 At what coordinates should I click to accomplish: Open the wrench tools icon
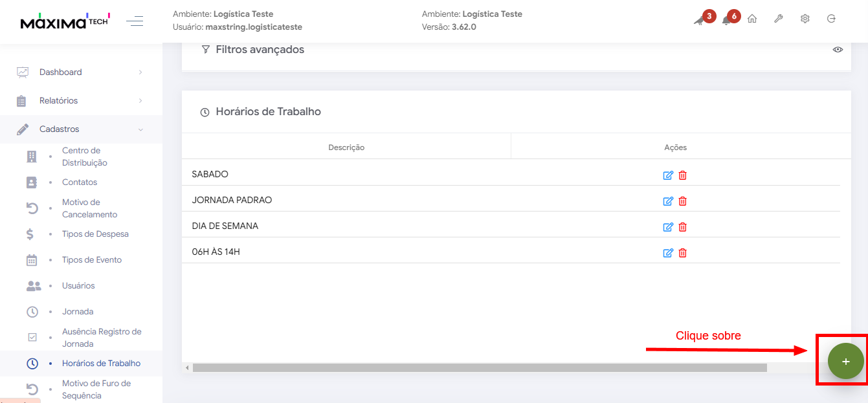pos(779,19)
